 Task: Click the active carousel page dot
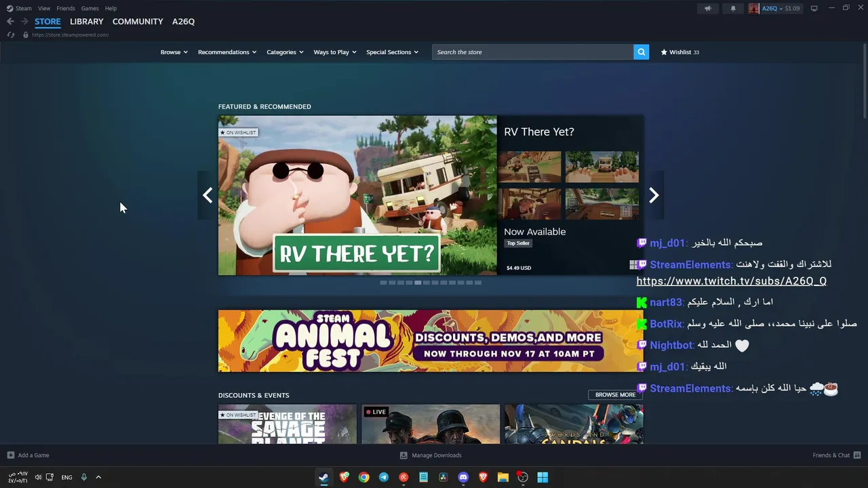pos(418,283)
